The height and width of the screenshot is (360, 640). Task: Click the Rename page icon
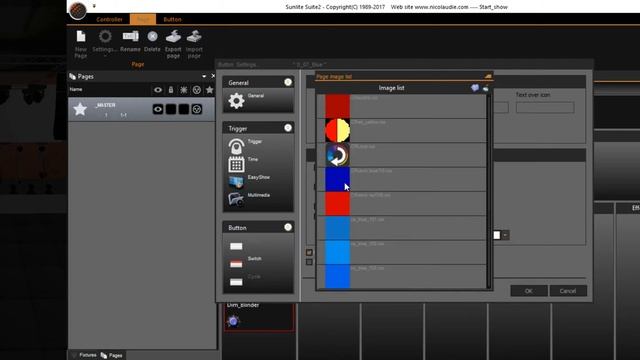pyautogui.click(x=130, y=36)
